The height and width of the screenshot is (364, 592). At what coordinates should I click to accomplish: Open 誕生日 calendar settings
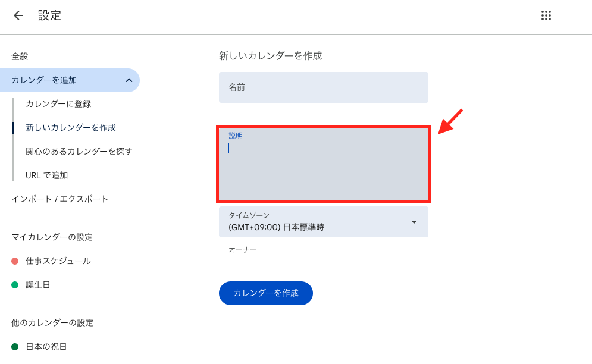(x=37, y=285)
